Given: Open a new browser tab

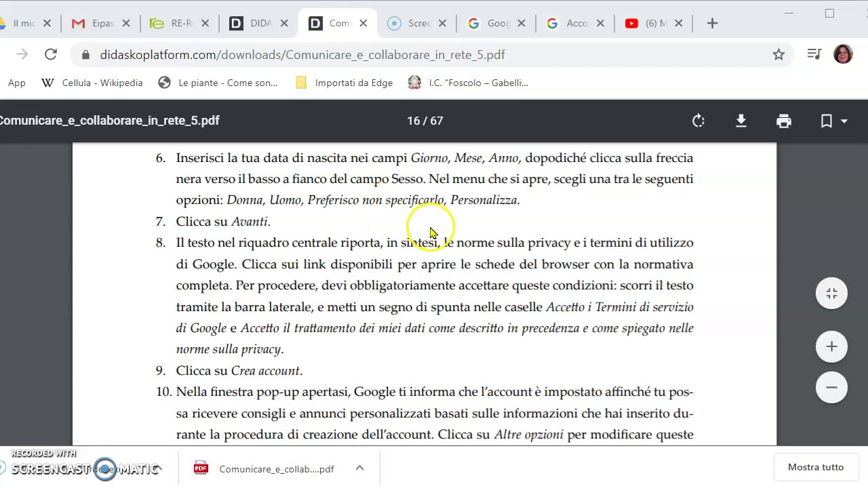Looking at the screenshot, I should coord(712,23).
